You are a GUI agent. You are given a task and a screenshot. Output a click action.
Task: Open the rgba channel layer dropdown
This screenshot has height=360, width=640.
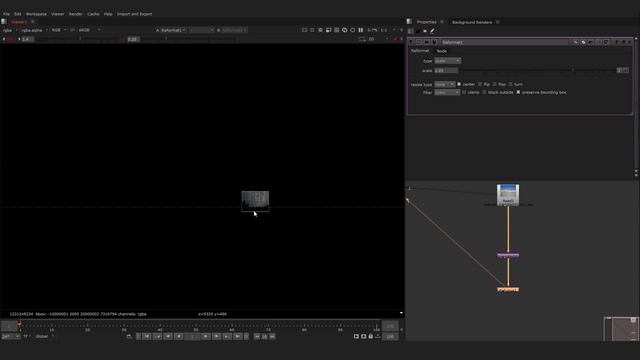tap(10, 30)
